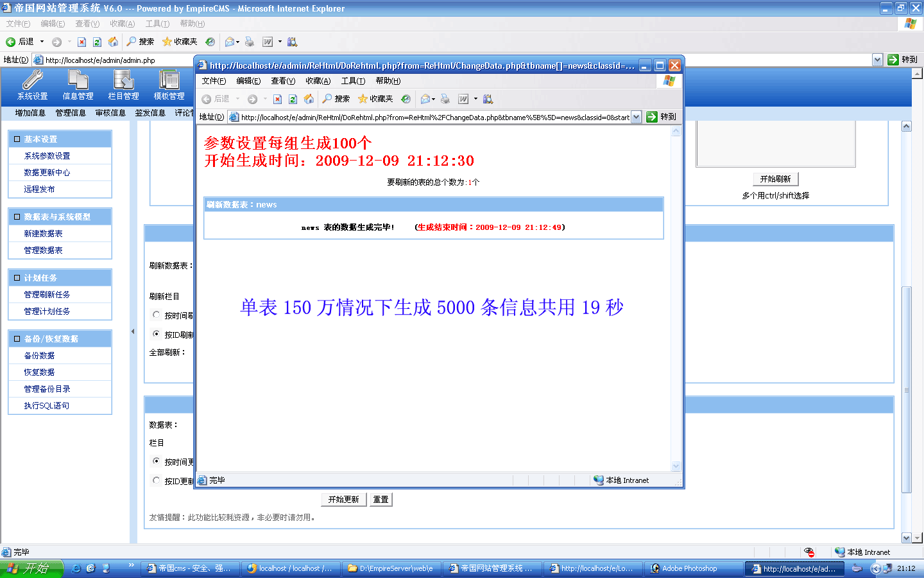The image size is (924, 578).
Task: Click the home icon in the popup toolbar
Action: click(309, 99)
